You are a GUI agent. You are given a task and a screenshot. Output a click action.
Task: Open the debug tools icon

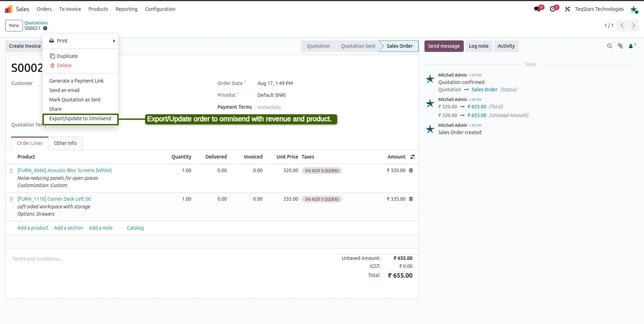pyautogui.click(x=567, y=9)
